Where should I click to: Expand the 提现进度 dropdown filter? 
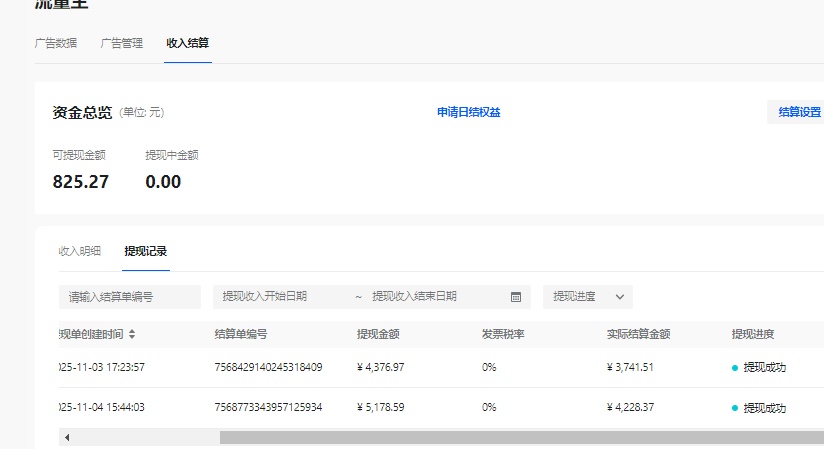[x=588, y=297]
